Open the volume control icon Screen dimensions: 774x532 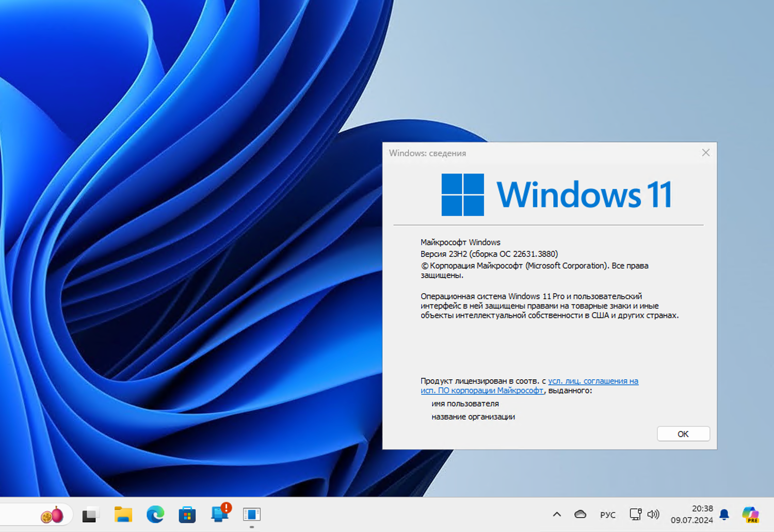coord(654,514)
